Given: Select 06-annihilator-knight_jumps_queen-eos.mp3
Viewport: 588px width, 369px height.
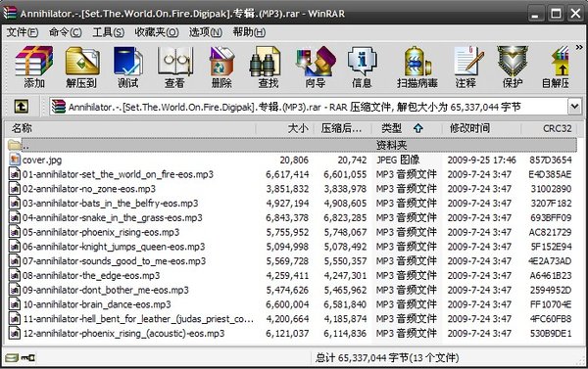Looking at the screenshot, I should point(114,247).
